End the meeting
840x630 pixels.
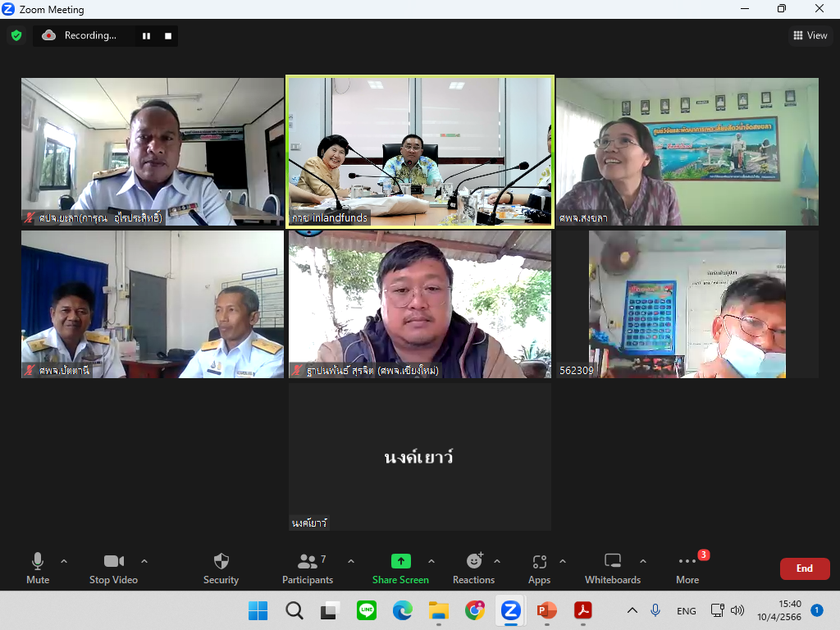(805, 568)
